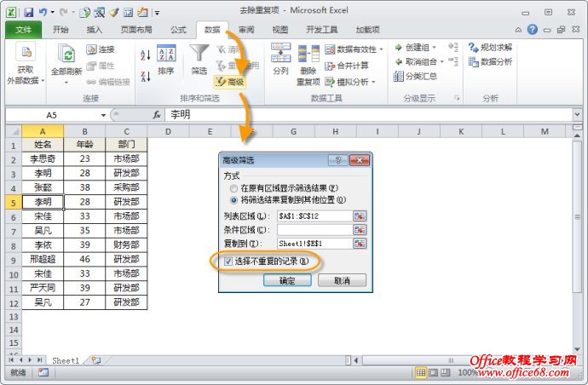588x385 pixels.
Task: Switch to 开发工具 (Developer) tab
Action: tap(322, 30)
